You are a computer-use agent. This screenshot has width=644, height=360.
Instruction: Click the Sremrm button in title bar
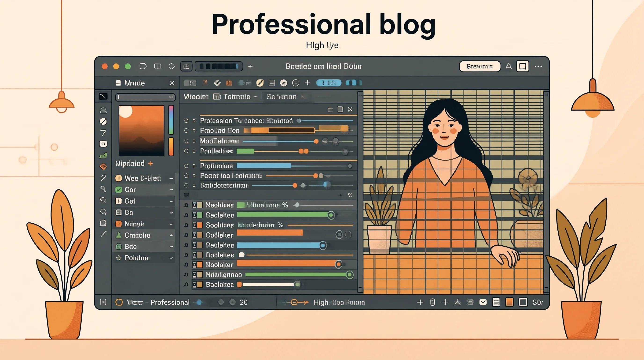(479, 66)
